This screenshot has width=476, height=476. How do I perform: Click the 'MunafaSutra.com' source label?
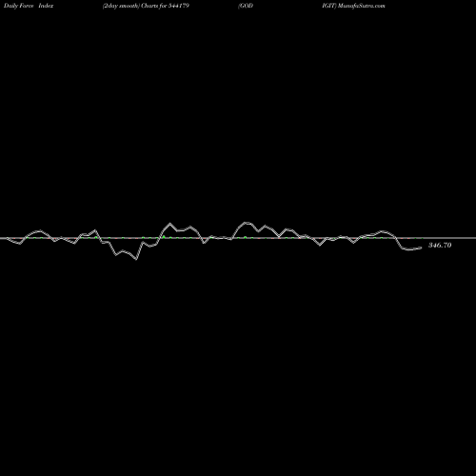[362, 6]
